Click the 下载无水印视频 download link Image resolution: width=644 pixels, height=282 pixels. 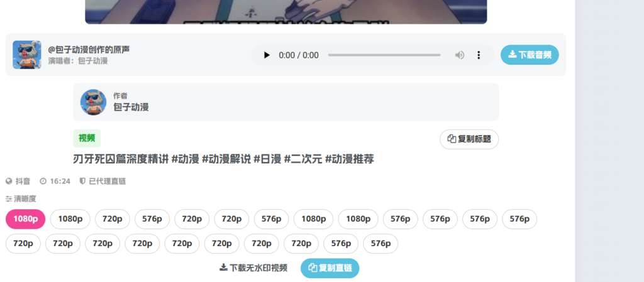pyautogui.click(x=253, y=268)
